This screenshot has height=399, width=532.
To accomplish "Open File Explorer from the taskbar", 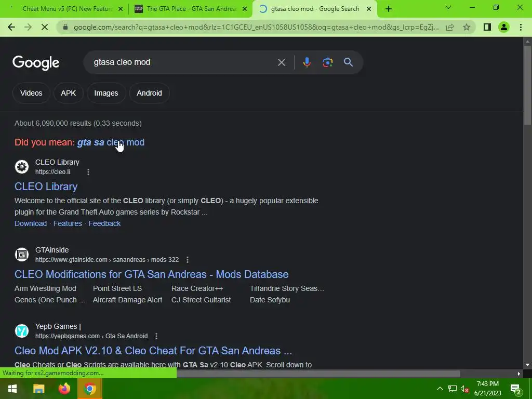I will point(38,389).
